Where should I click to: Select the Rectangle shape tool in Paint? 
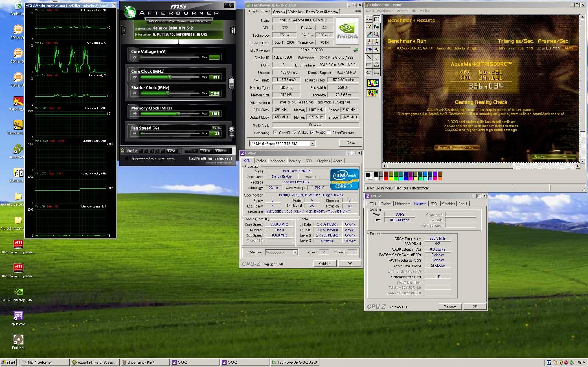coord(369,65)
